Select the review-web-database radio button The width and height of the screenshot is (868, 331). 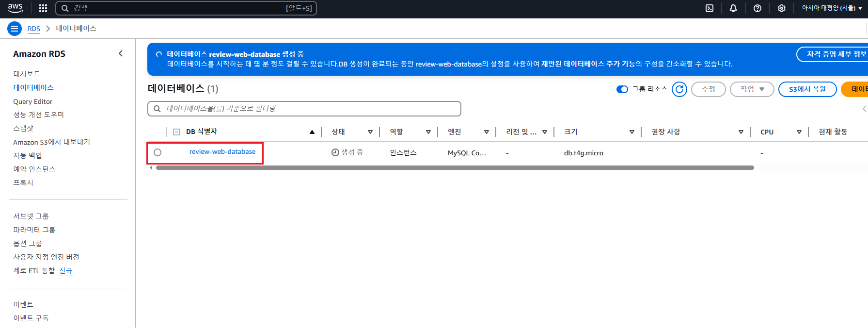click(158, 152)
